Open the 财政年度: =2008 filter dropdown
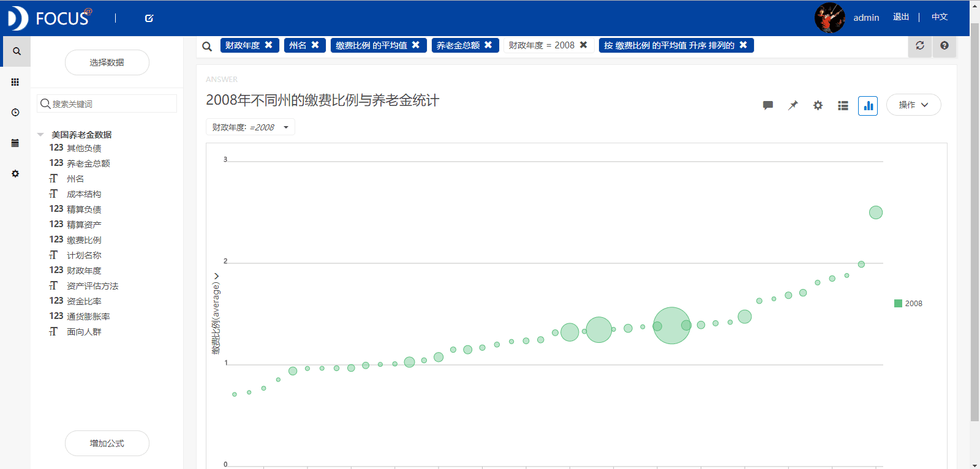Screen dimensions: 980x469 pos(251,127)
